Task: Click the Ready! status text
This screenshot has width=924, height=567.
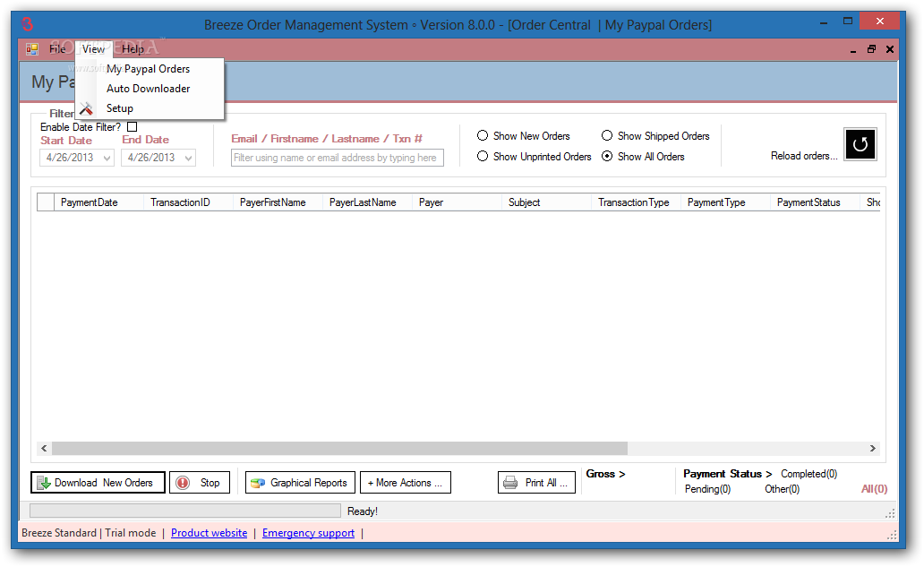Action: coord(363,511)
